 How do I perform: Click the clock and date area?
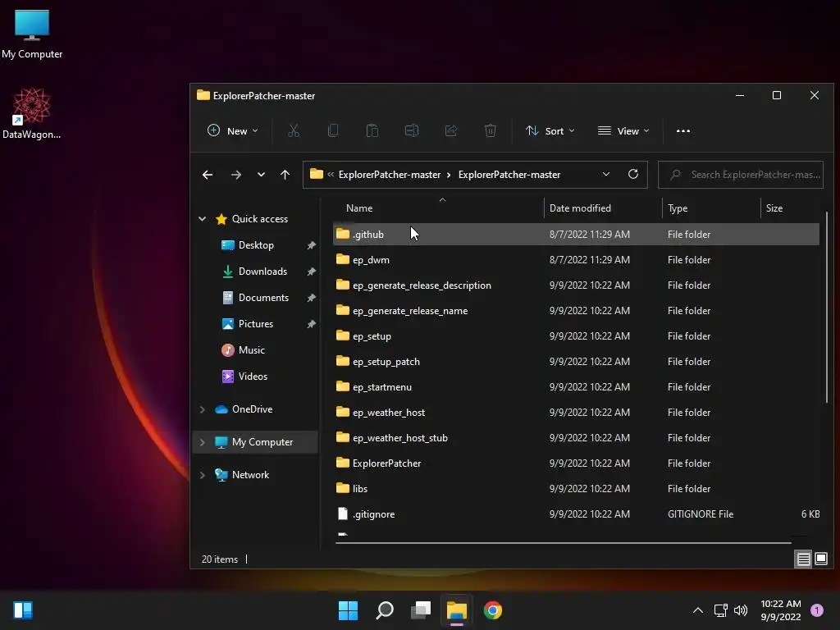(781, 610)
